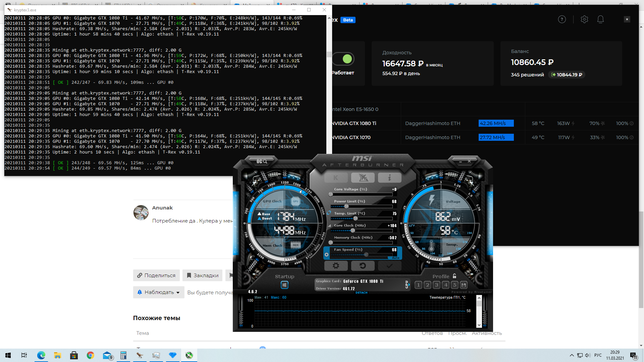Screen dimensions: 644x362
Task: Toggle Afterburner apply at Windows startup
Action: coord(284,285)
